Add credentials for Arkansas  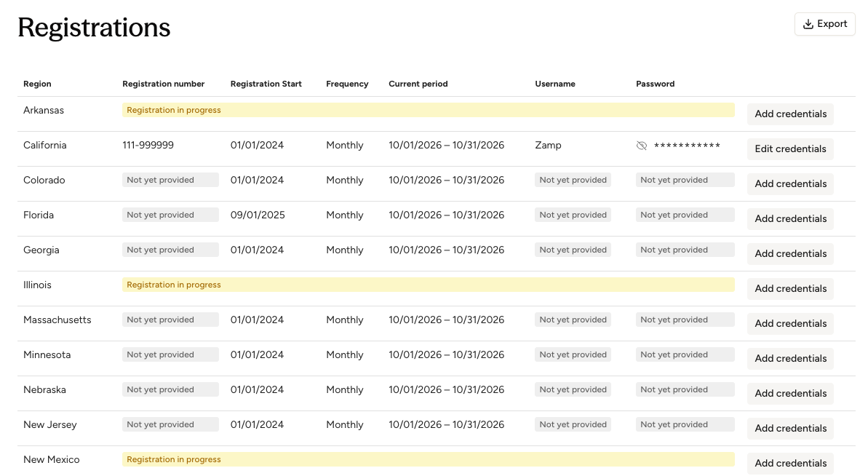coord(790,114)
